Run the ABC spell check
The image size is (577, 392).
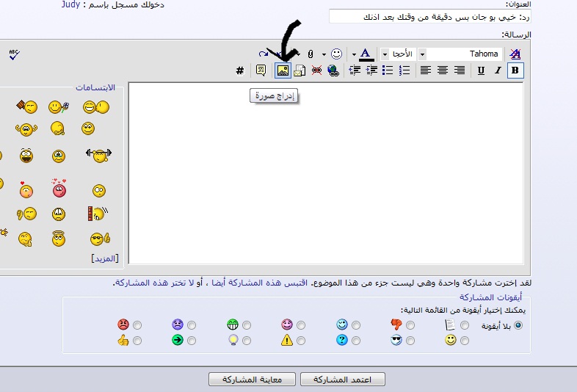click(15, 54)
